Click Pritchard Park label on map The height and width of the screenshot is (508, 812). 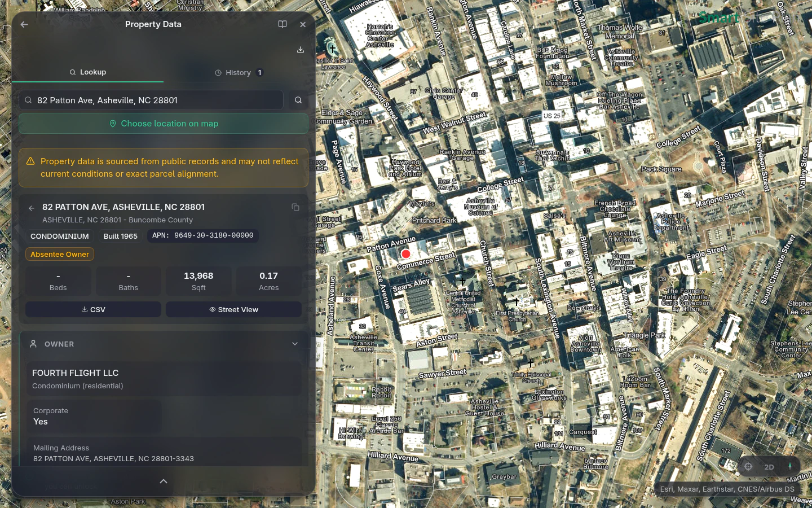coord(434,221)
